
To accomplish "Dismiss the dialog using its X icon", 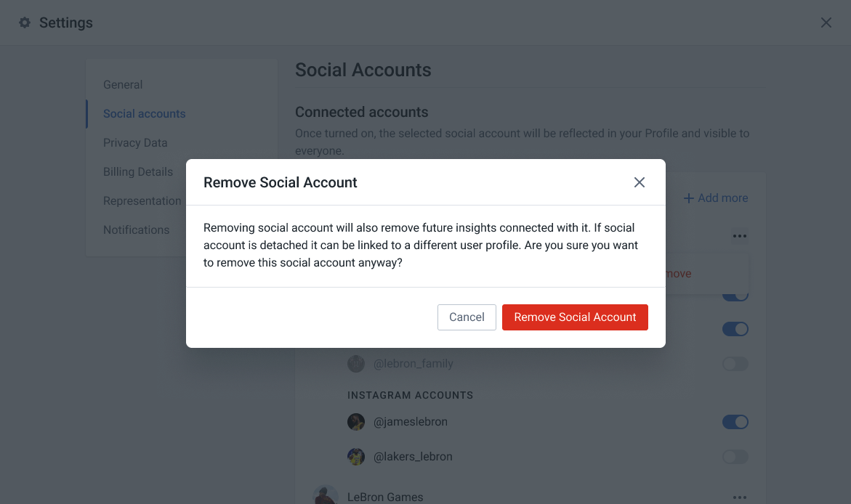I will click(x=639, y=182).
